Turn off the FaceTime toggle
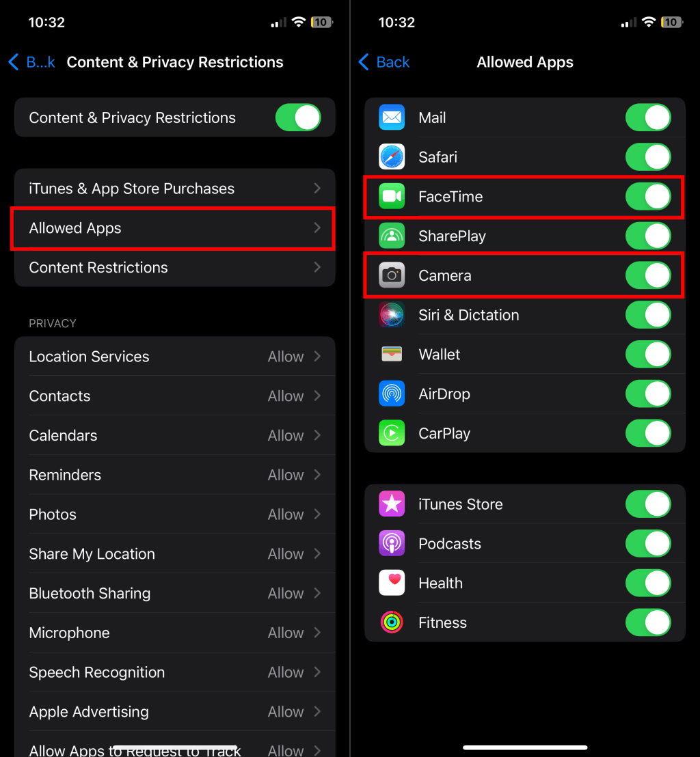The width and height of the screenshot is (700, 757). coord(648,197)
